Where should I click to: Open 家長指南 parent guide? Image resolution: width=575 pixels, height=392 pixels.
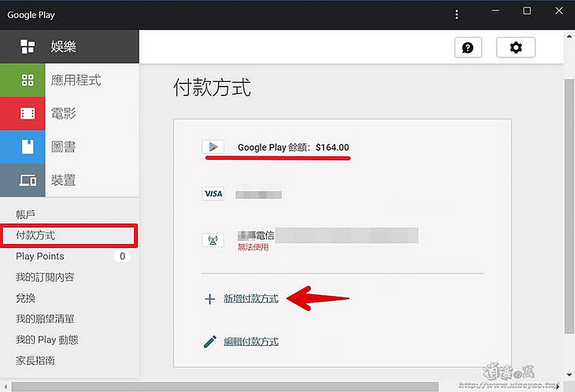[35, 361]
